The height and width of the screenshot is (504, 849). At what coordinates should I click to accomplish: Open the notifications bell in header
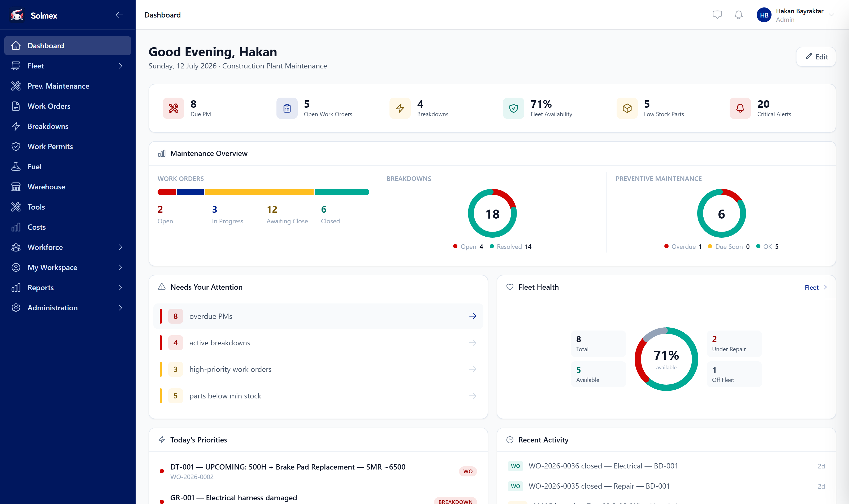(x=738, y=15)
